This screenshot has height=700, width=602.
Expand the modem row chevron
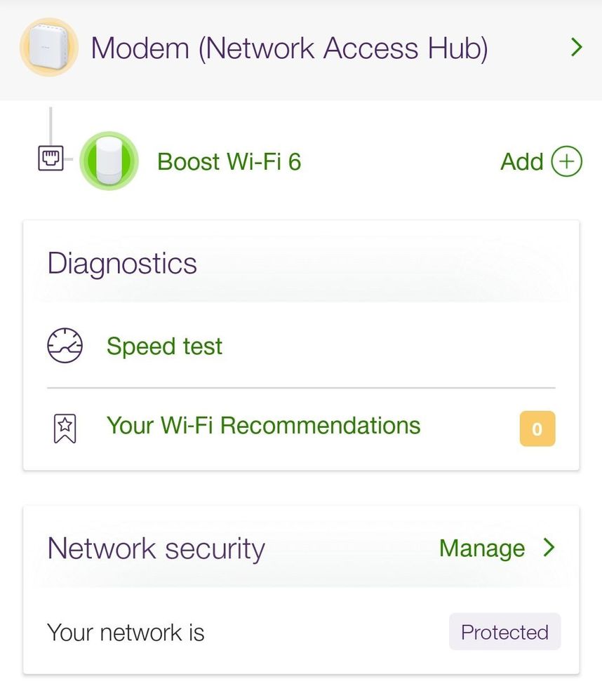[x=576, y=48]
